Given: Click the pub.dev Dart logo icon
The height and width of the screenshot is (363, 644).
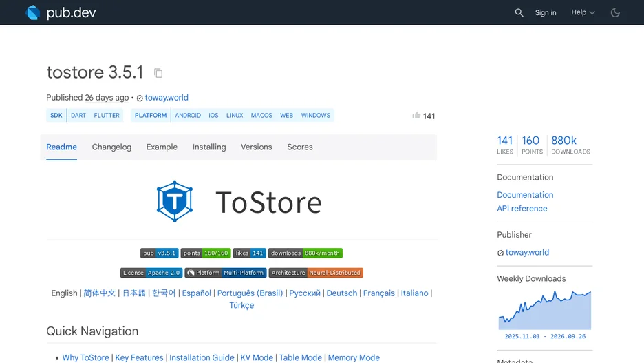Looking at the screenshot, I should coord(33,12).
